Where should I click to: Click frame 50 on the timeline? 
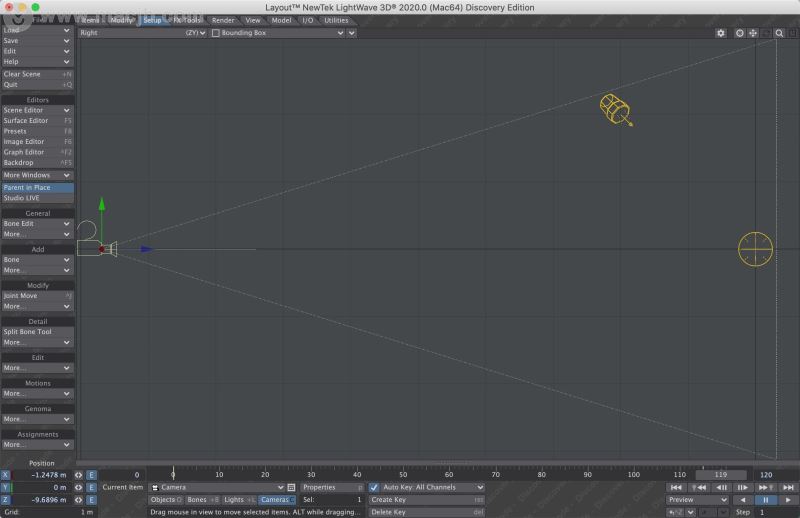tap(403, 474)
